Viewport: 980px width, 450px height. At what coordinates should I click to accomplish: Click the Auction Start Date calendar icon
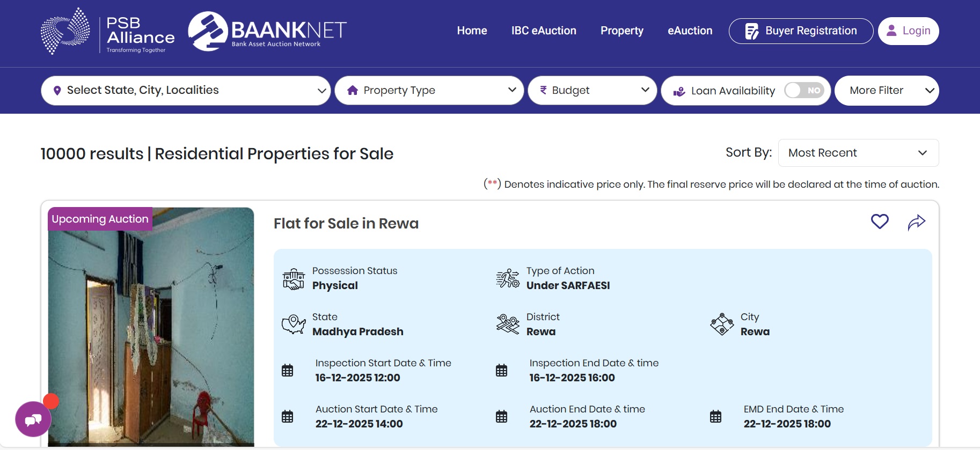point(288,416)
